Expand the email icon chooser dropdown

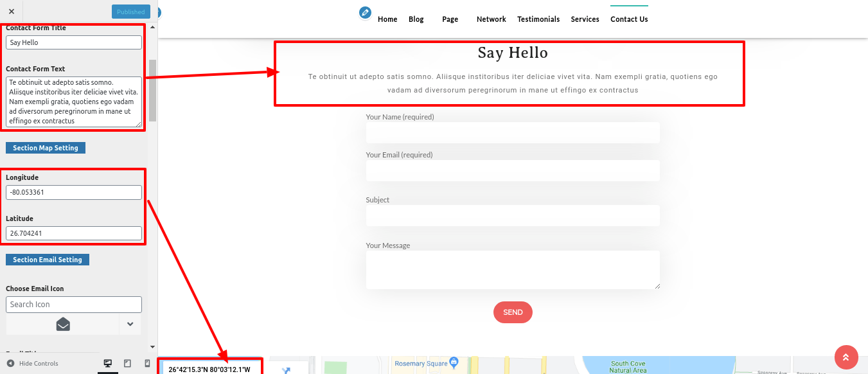[130, 324]
